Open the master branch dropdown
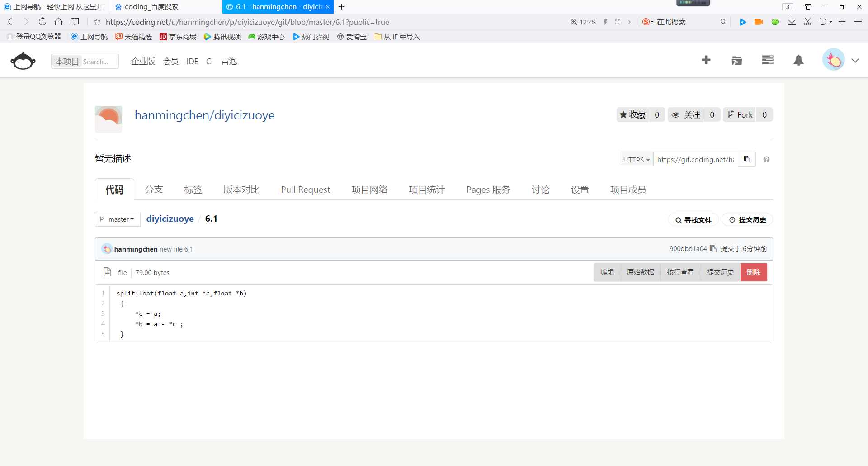The height and width of the screenshot is (466, 868). coord(118,219)
